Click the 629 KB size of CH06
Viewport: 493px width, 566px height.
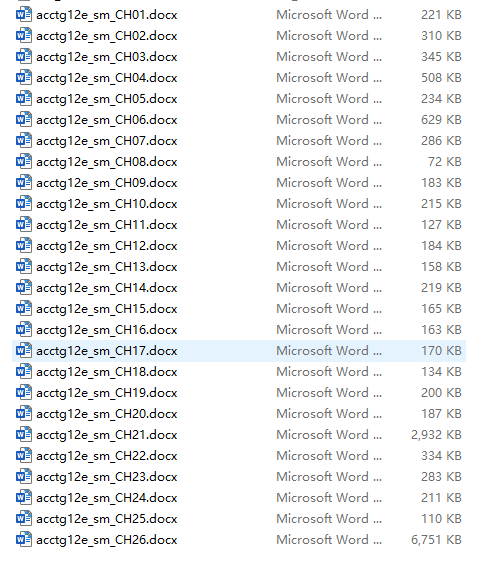[x=441, y=120]
